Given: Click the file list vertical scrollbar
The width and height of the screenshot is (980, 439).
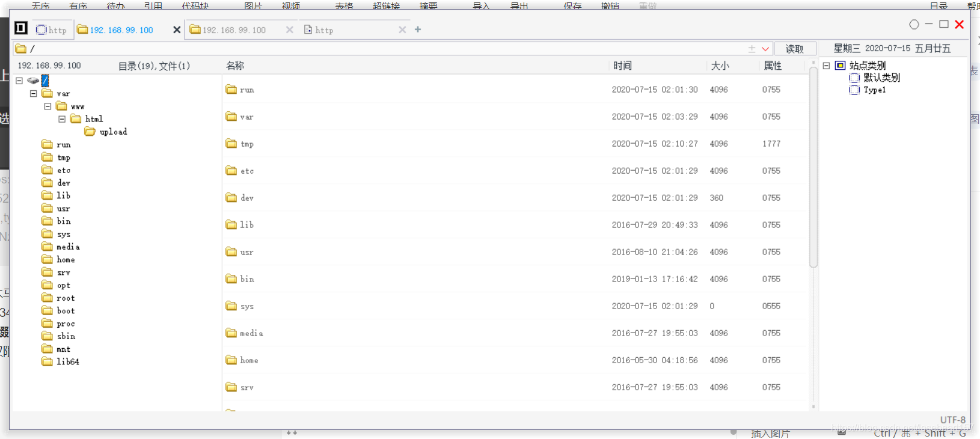Looking at the screenshot, I should (813, 167).
